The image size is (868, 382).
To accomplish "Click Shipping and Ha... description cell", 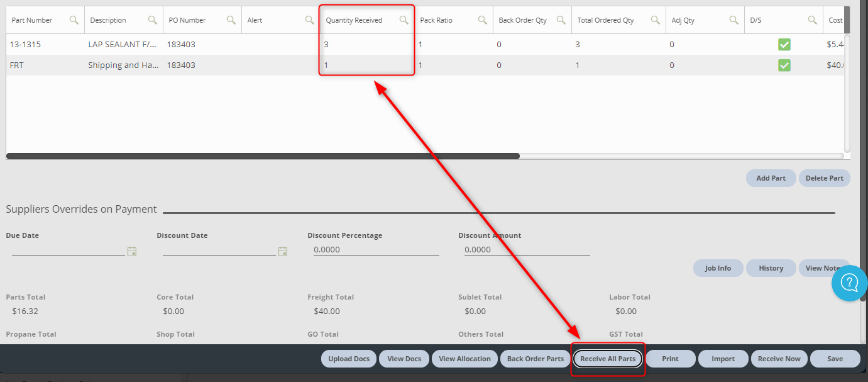I will [x=124, y=65].
